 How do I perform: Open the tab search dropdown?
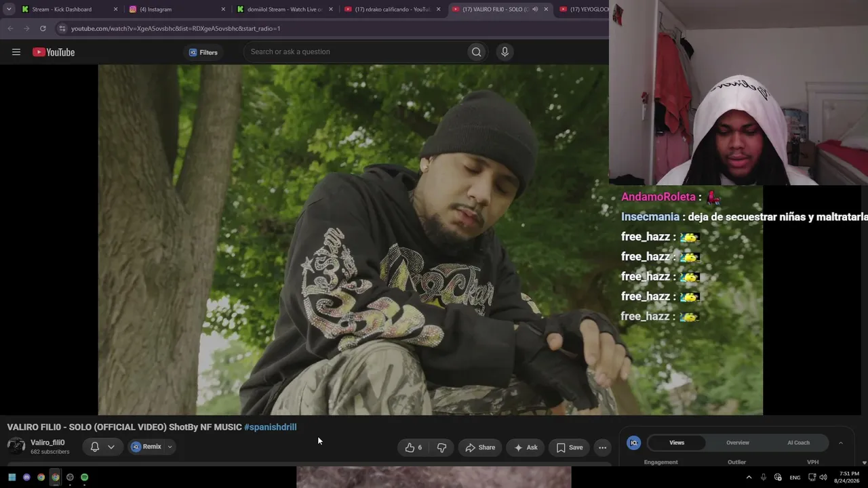pos(9,9)
